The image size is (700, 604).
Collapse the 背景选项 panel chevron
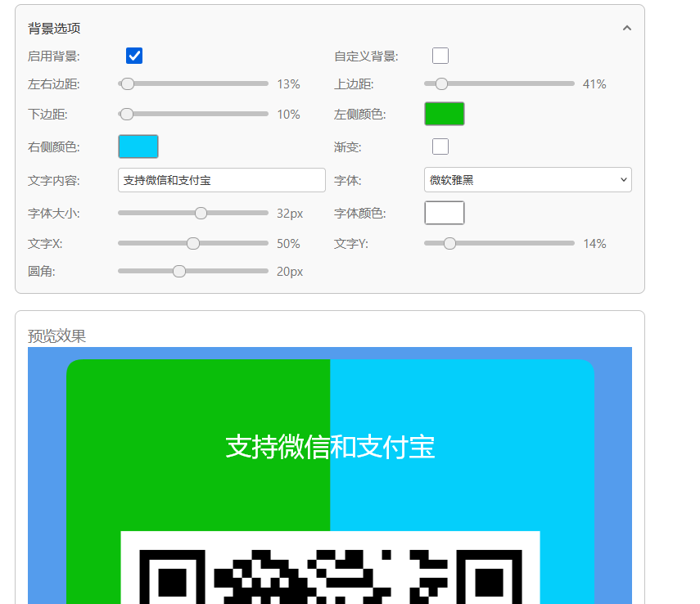coord(627,28)
